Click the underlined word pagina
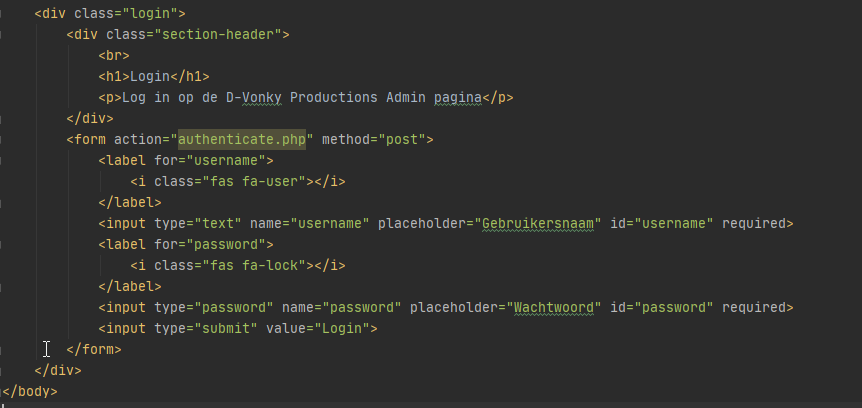 [454, 98]
